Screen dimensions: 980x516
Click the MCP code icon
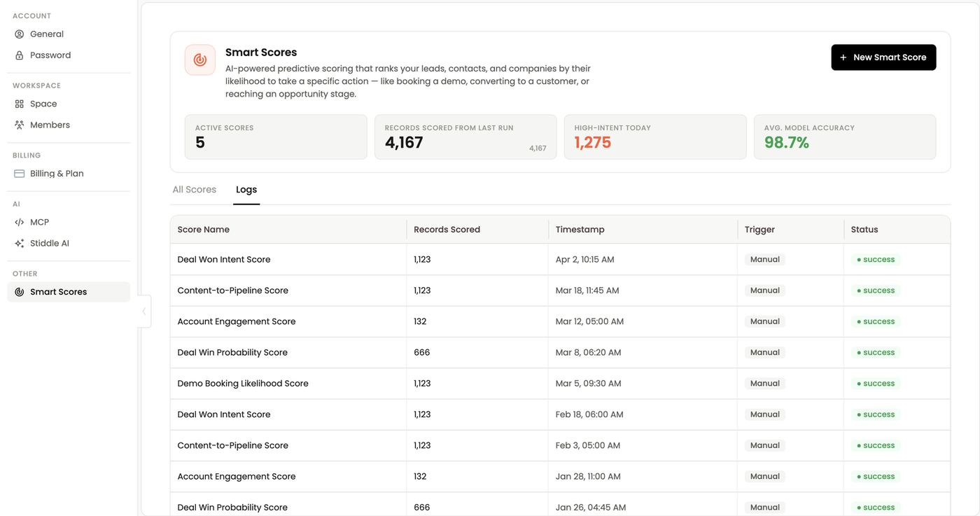point(20,223)
